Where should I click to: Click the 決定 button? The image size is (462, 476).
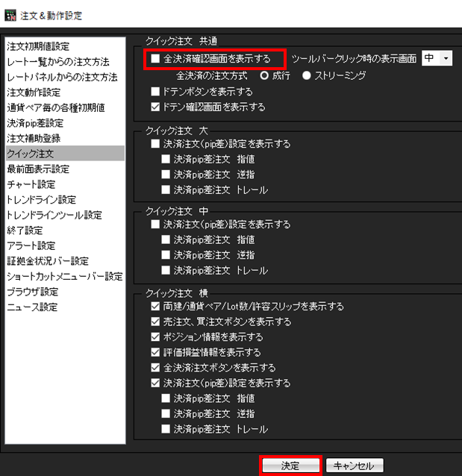click(x=290, y=466)
